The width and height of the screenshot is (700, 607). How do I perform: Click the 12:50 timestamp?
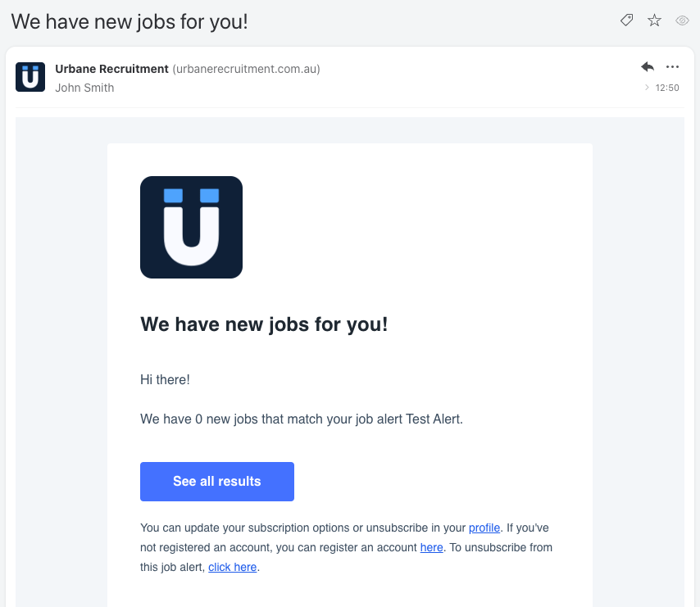[666, 88]
